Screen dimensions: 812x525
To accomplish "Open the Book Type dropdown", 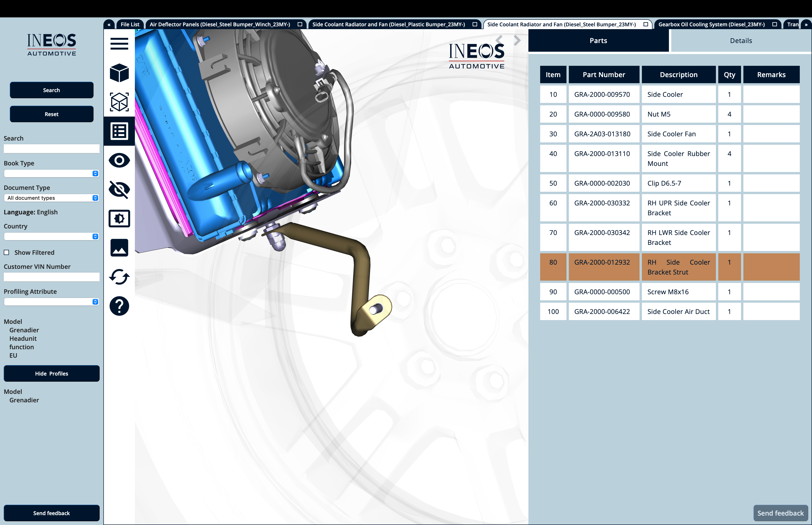I will (51, 173).
